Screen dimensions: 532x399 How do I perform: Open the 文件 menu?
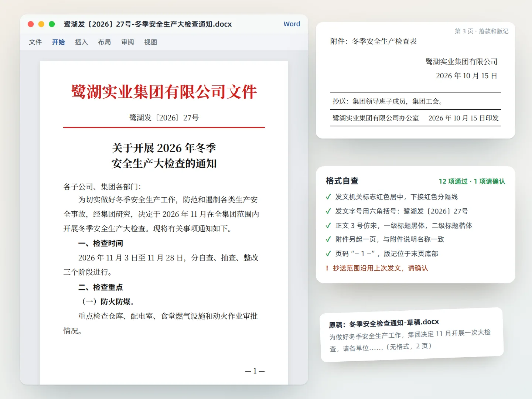point(35,42)
